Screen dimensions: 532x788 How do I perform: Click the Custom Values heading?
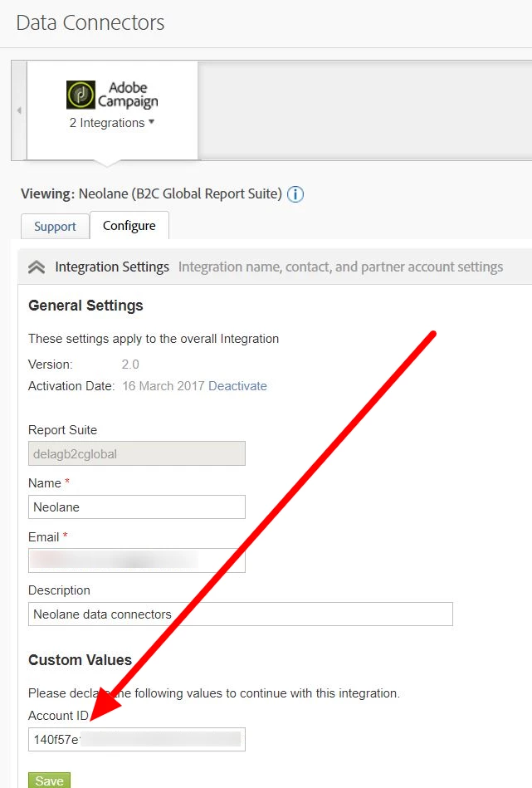[80, 660]
